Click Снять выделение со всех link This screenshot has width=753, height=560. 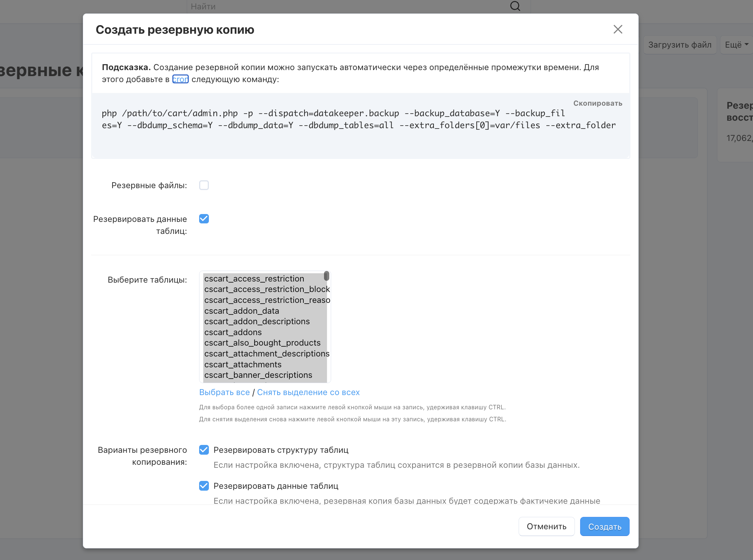pyautogui.click(x=308, y=392)
